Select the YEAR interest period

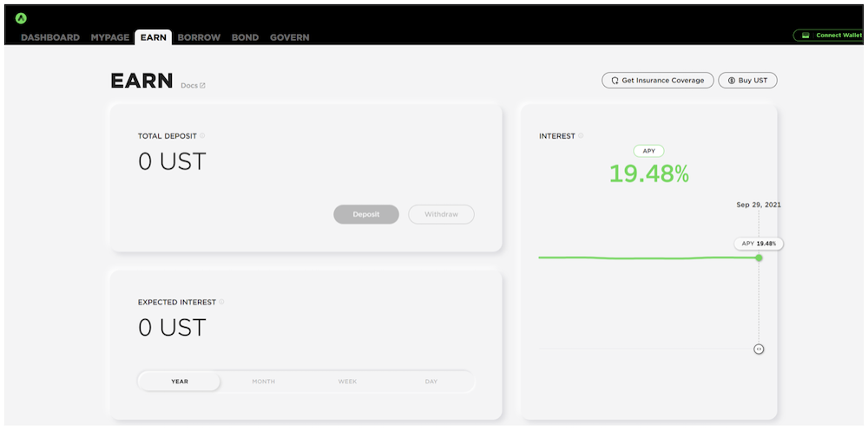180,382
